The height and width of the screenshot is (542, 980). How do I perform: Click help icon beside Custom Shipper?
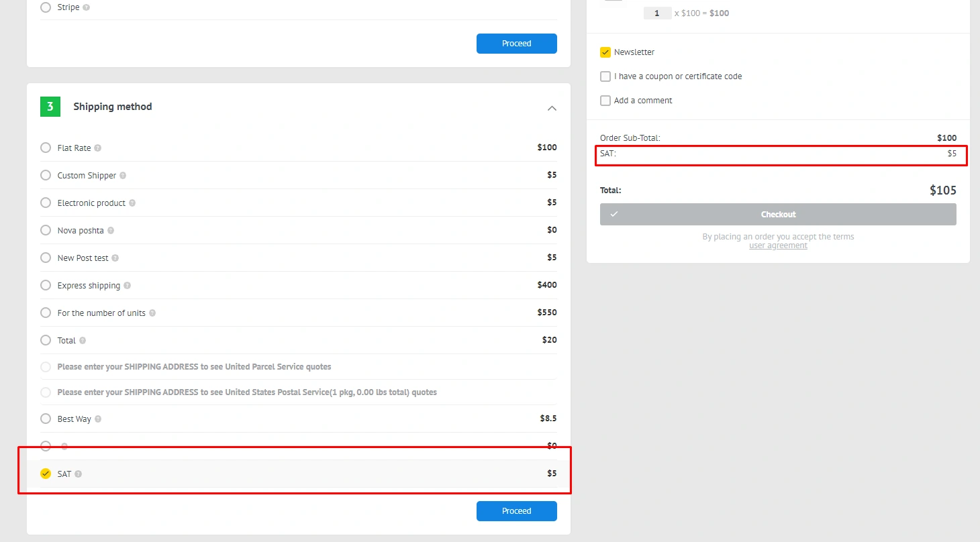pos(123,176)
